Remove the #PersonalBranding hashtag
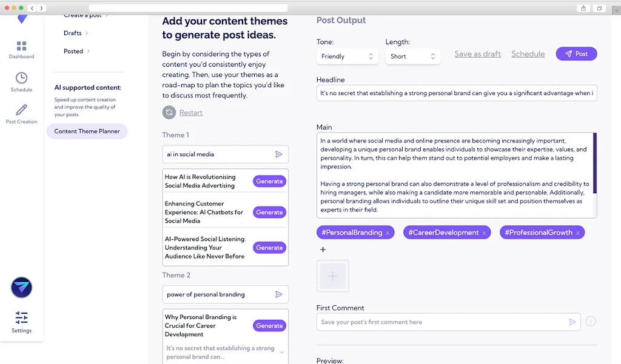 [388, 233]
